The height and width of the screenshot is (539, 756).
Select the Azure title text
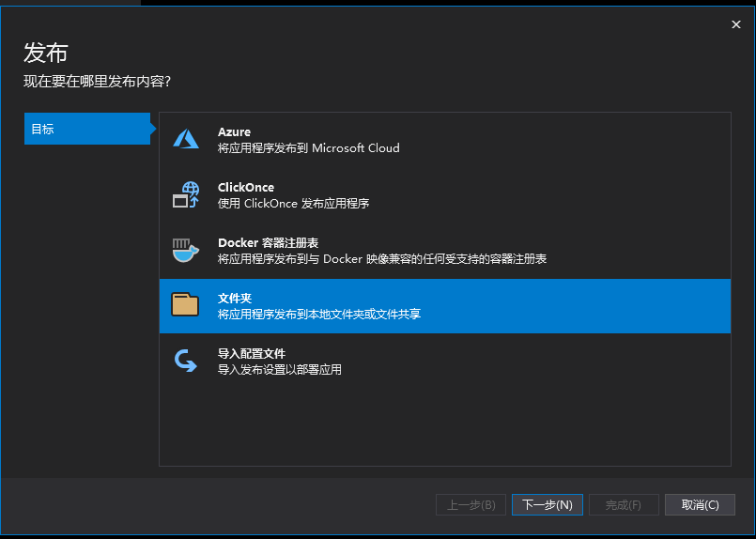[x=235, y=131]
